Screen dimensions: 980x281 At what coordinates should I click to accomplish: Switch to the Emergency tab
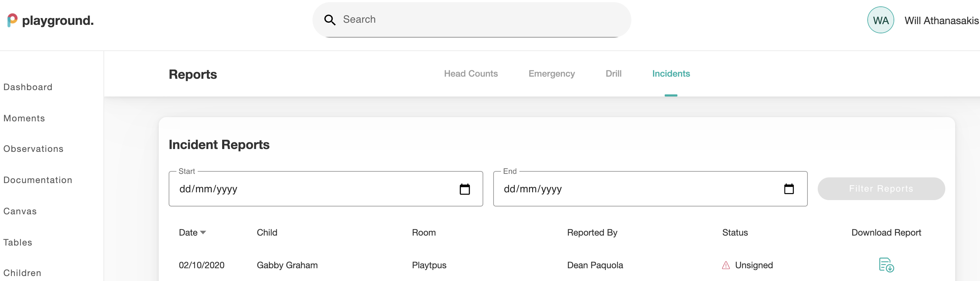(x=551, y=74)
